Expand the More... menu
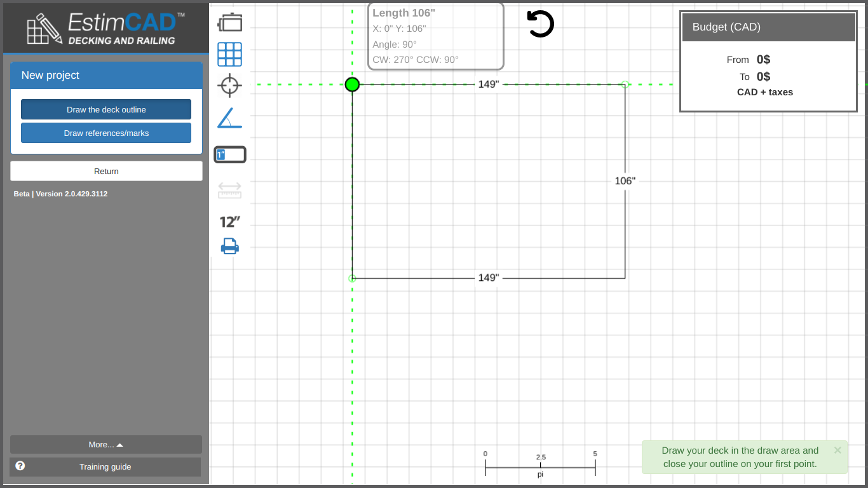The width and height of the screenshot is (868, 488). tap(106, 445)
